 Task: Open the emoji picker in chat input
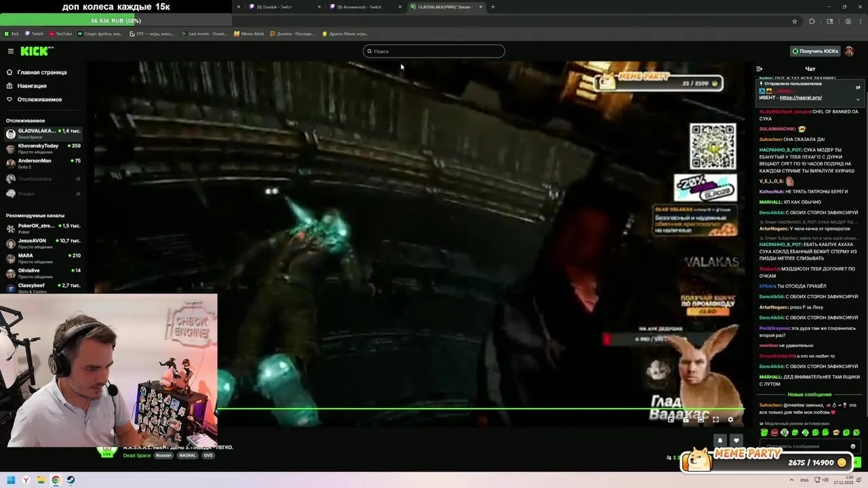click(x=853, y=446)
